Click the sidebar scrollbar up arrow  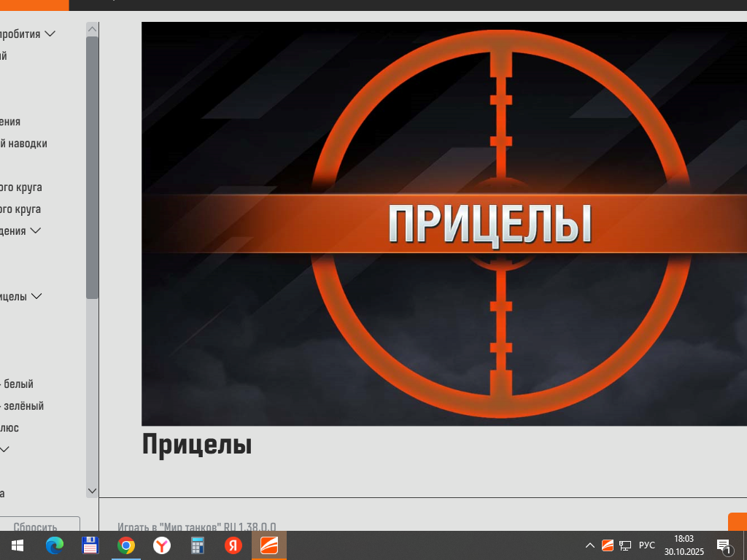click(x=92, y=29)
